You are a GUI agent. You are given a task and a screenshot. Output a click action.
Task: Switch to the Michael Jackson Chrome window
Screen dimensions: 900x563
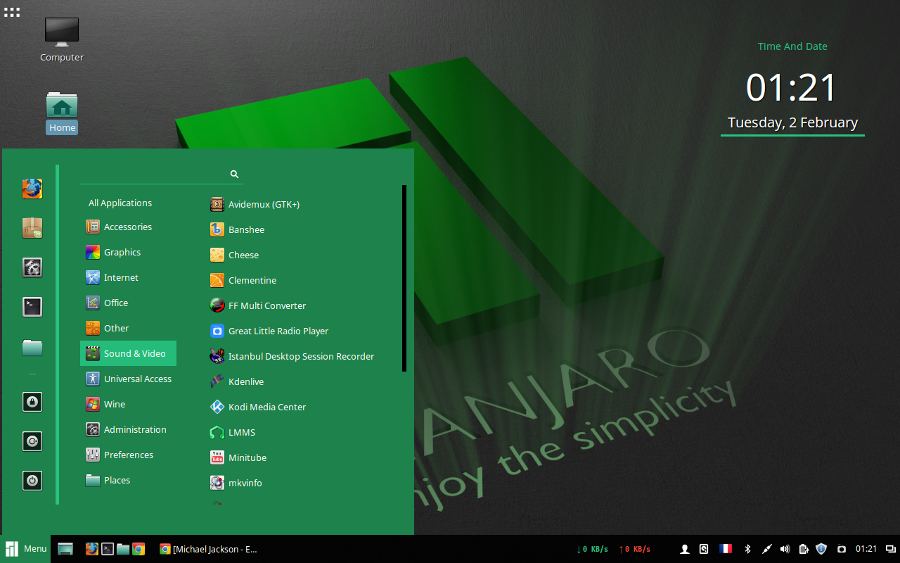(208, 549)
